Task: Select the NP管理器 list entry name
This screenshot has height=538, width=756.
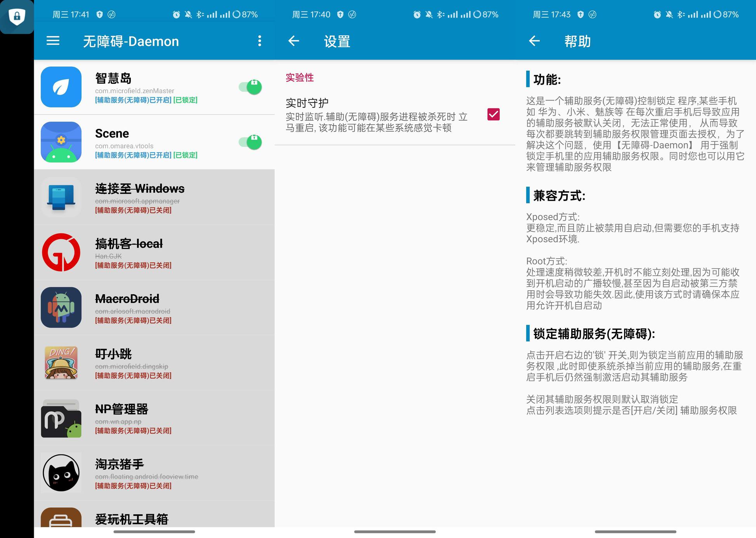Action: (122, 409)
